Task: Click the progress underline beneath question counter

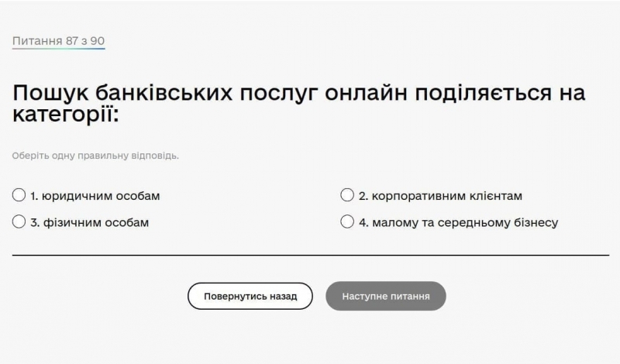Action: click(x=58, y=49)
